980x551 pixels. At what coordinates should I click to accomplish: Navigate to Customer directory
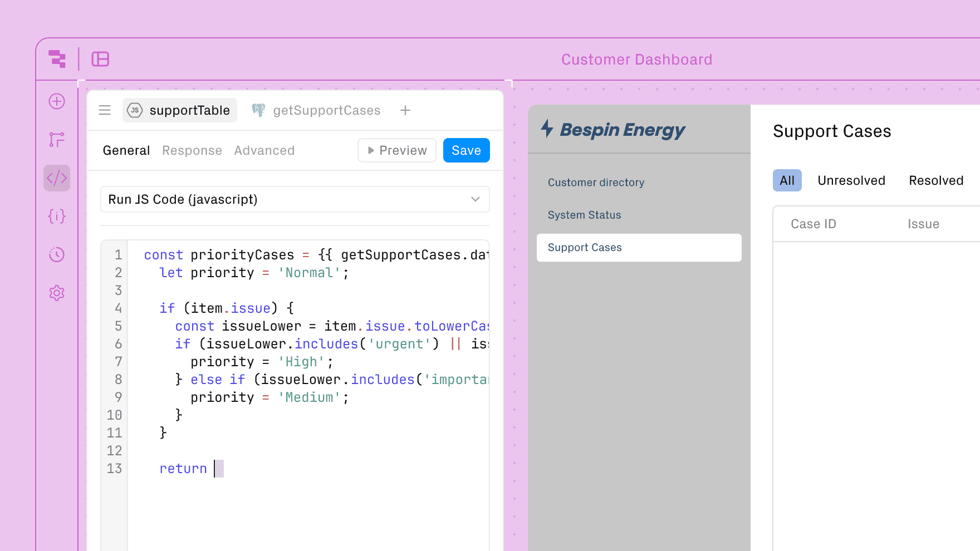(596, 182)
